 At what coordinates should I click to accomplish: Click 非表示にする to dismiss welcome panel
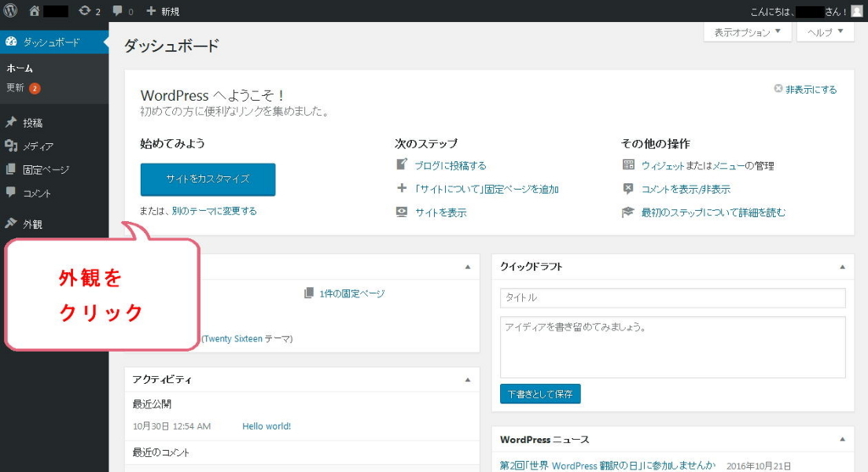point(810,89)
